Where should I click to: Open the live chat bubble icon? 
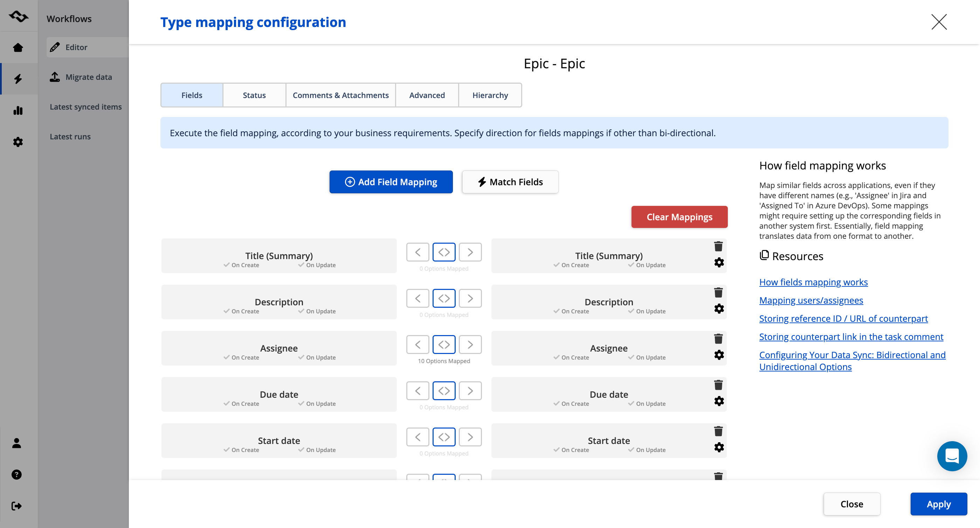click(952, 456)
